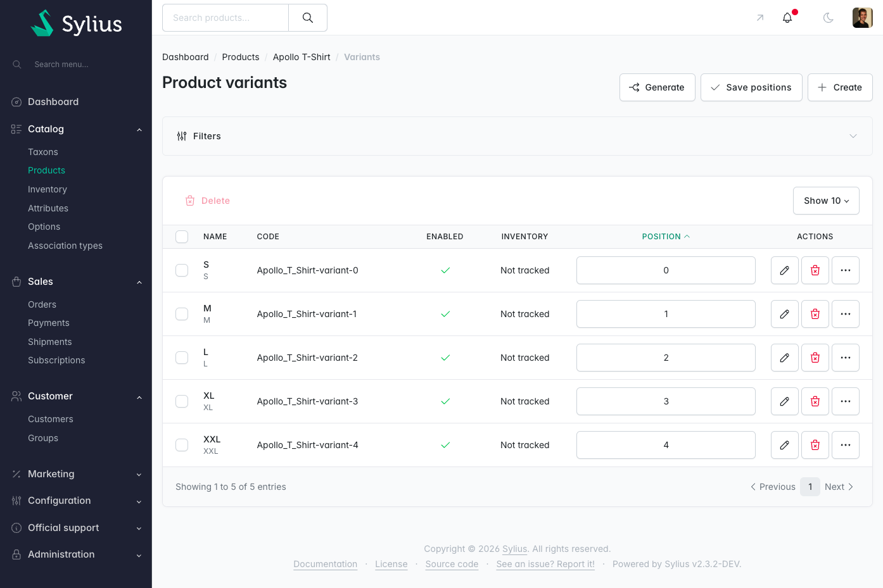Select the M variant checkbox
Screen dimensions: 883x588
pyautogui.click(x=182, y=314)
